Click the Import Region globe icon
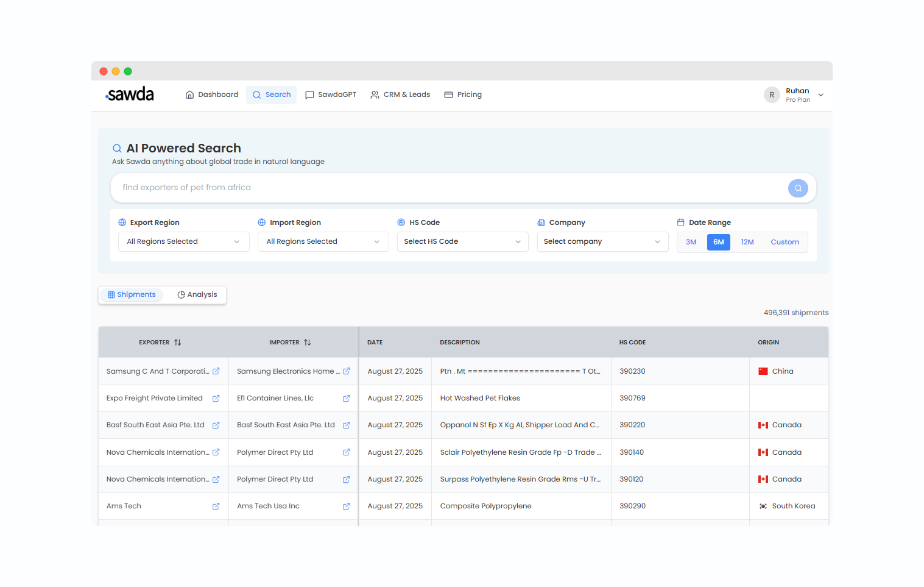 pyautogui.click(x=262, y=222)
